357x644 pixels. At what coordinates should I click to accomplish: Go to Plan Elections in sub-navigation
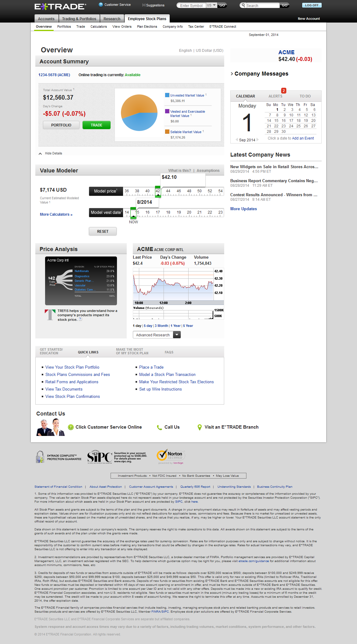(147, 27)
